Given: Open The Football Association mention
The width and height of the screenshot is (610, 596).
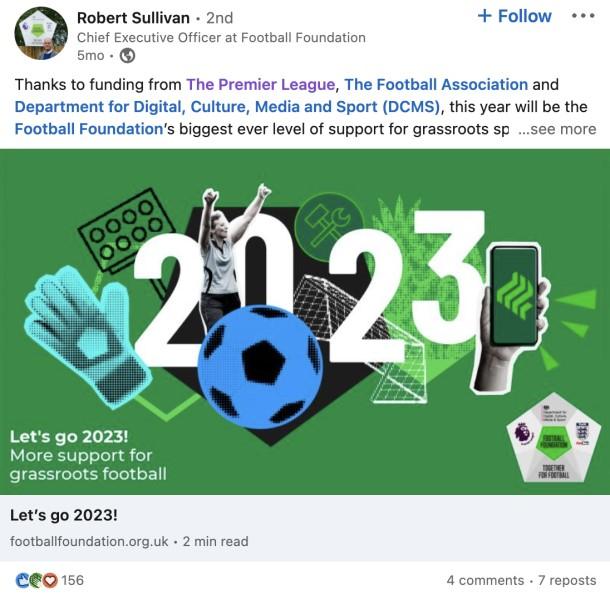Looking at the screenshot, I should [436, 84].
